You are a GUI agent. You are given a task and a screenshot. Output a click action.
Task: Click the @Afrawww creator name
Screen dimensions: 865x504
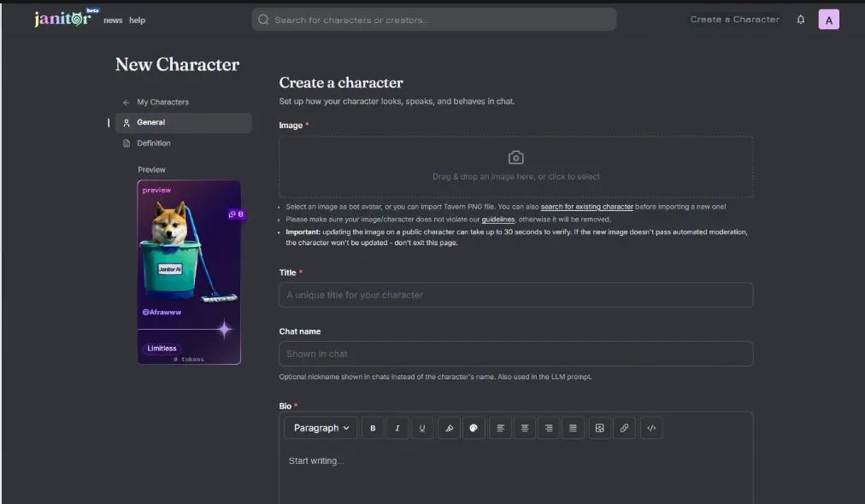tap(162, 312)
